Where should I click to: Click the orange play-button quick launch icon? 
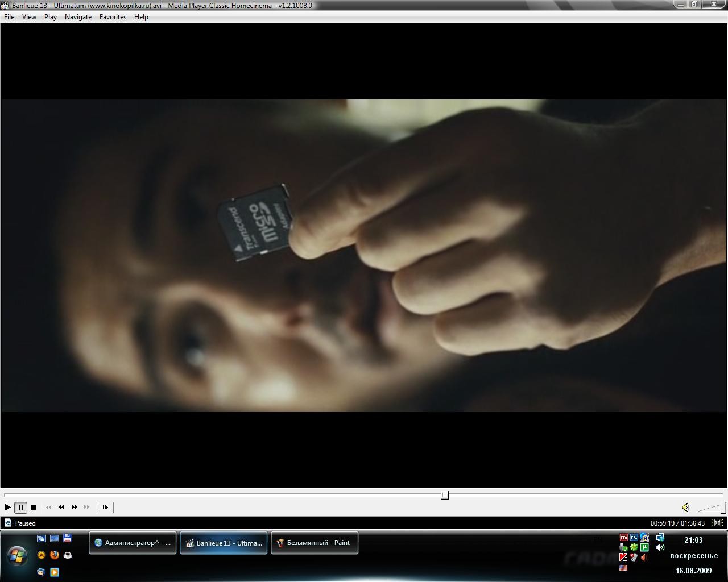(x=55, y=572)
